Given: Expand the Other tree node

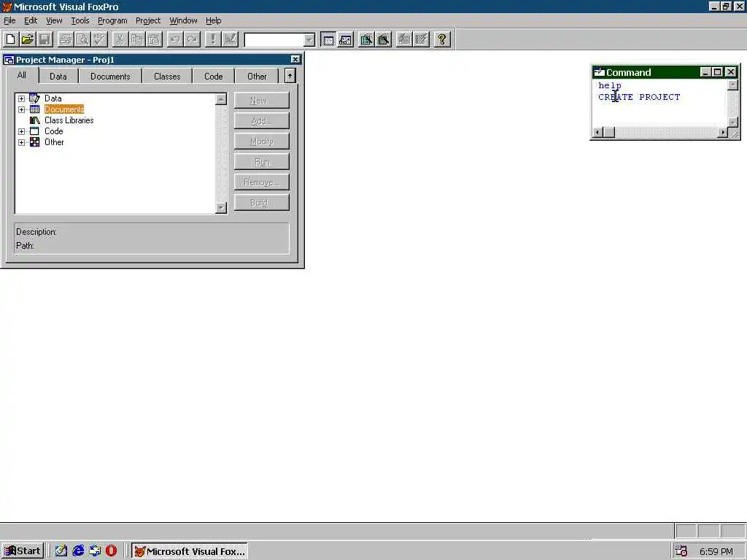Looking at the screenshot, I should (x=21, y=142).
